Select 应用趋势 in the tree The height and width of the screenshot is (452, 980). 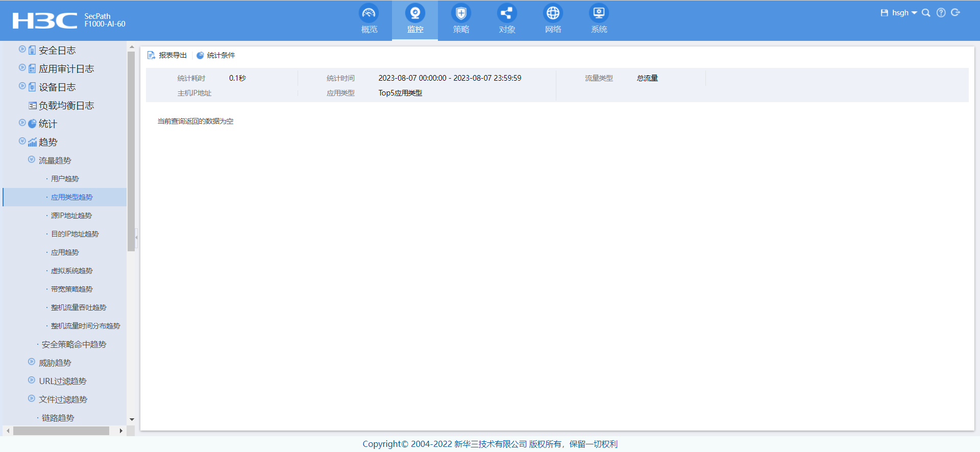click(x=65, y=252)
